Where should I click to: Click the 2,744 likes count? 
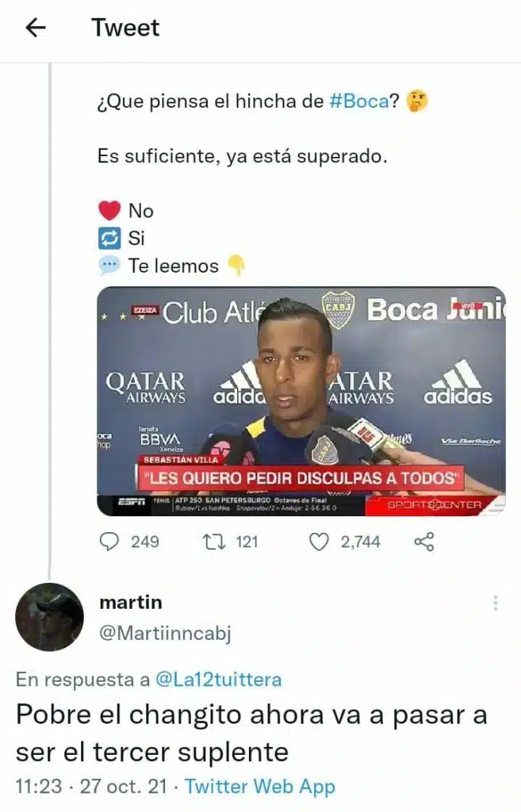coord(360,542)
